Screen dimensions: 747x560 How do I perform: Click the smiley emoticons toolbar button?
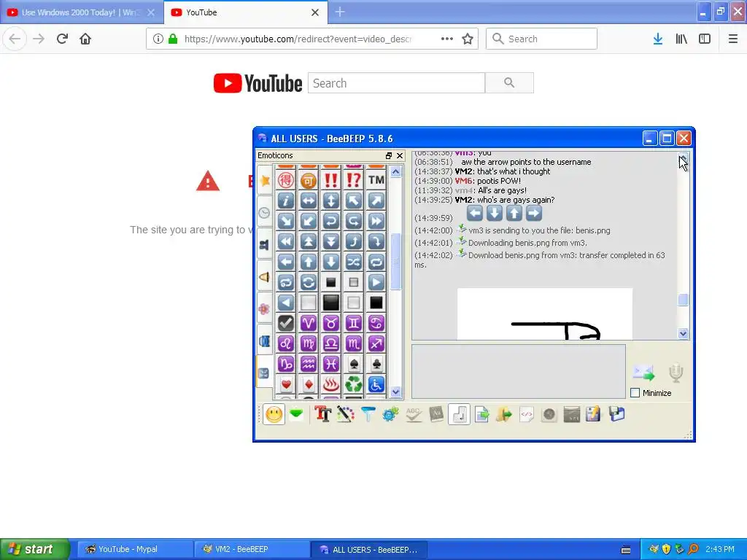point(274,414)
